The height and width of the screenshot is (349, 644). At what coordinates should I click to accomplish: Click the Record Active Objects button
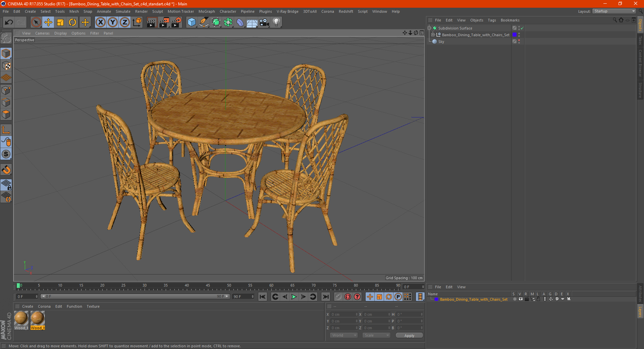(x=338, y=297)
